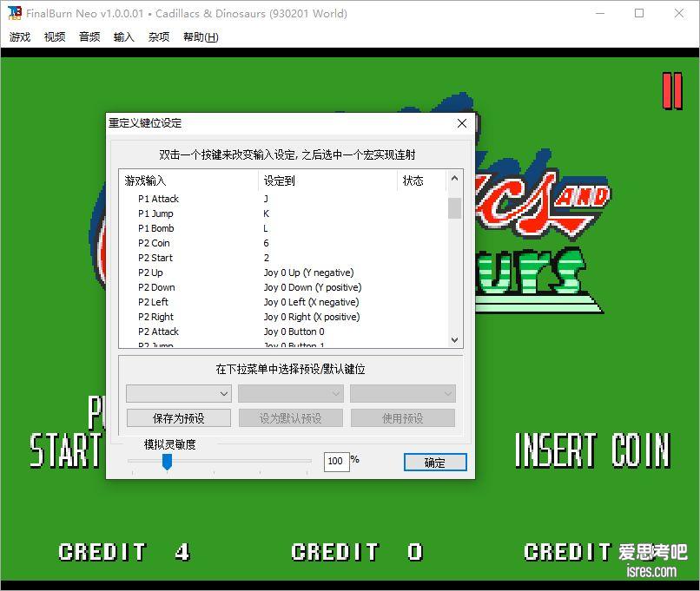Open the middle disabled preset dropdown
This screenshot has height=591, width=700.
coord(291,393)
